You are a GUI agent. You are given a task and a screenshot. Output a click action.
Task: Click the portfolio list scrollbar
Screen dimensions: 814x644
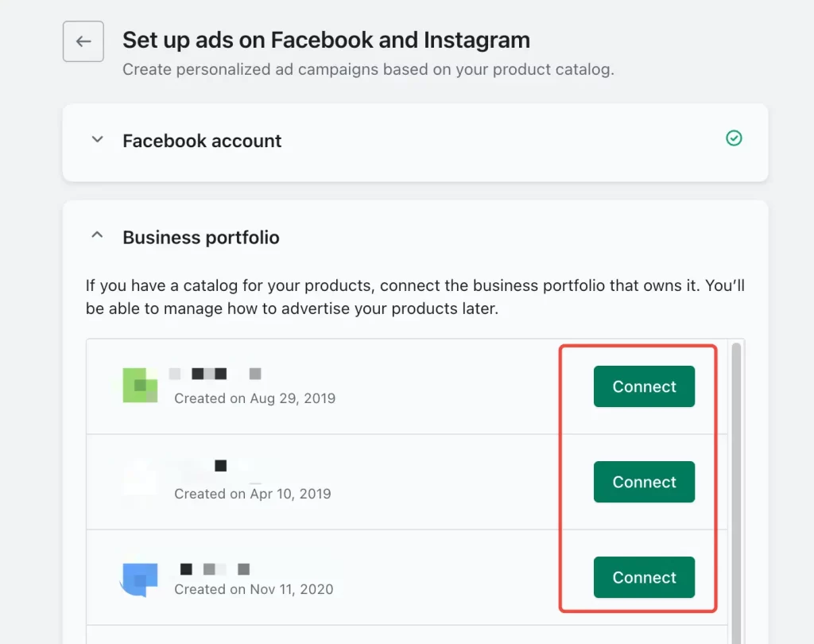coord(736,492)
